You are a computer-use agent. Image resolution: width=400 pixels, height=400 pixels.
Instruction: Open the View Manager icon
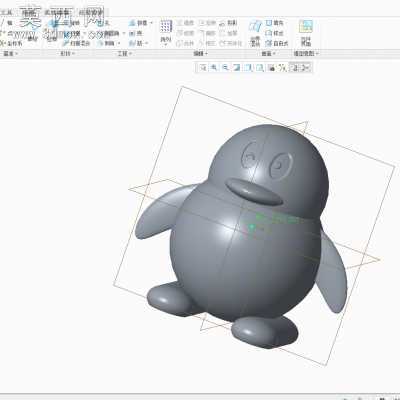pyautogui.click(x=271, y=68)
